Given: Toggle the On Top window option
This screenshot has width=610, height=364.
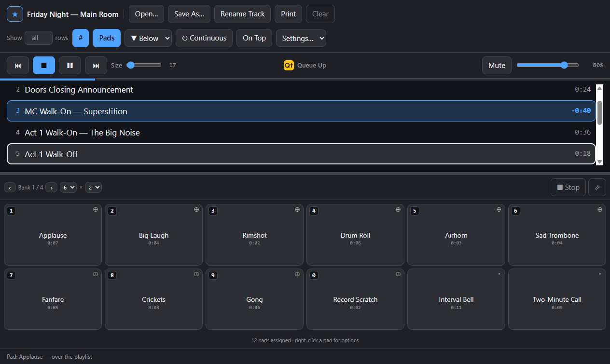Looking at the screenshot, I should pyautogui.click(x=254, y=38).
